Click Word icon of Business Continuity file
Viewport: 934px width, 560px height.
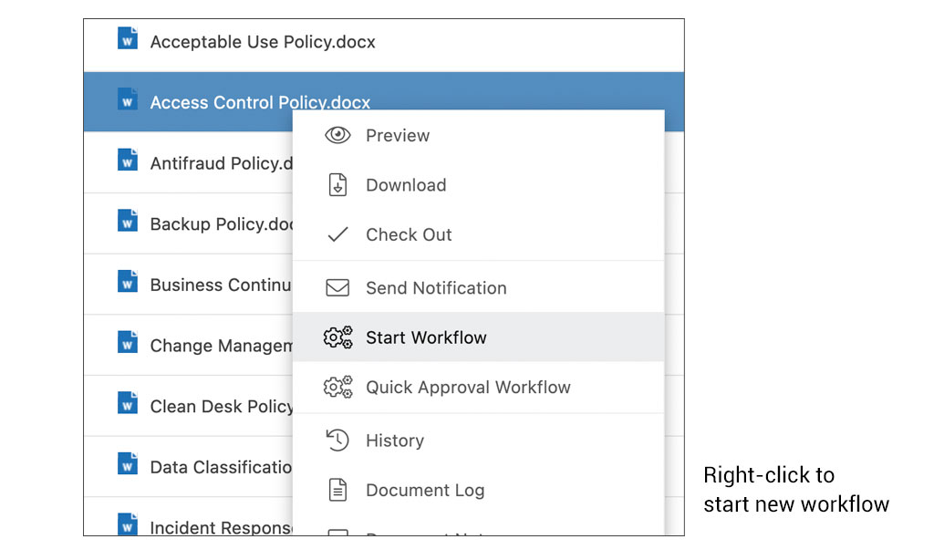[x=128, y=281]
